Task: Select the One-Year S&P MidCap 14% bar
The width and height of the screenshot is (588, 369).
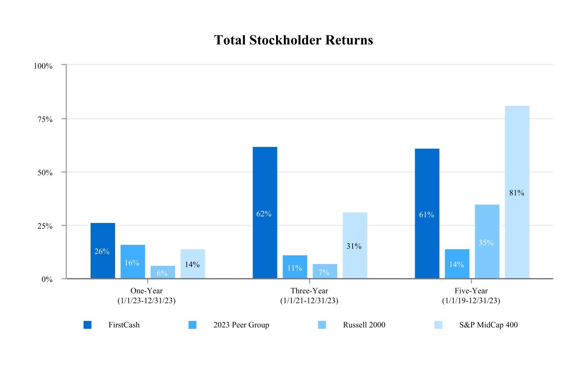Action: (192, 264)
